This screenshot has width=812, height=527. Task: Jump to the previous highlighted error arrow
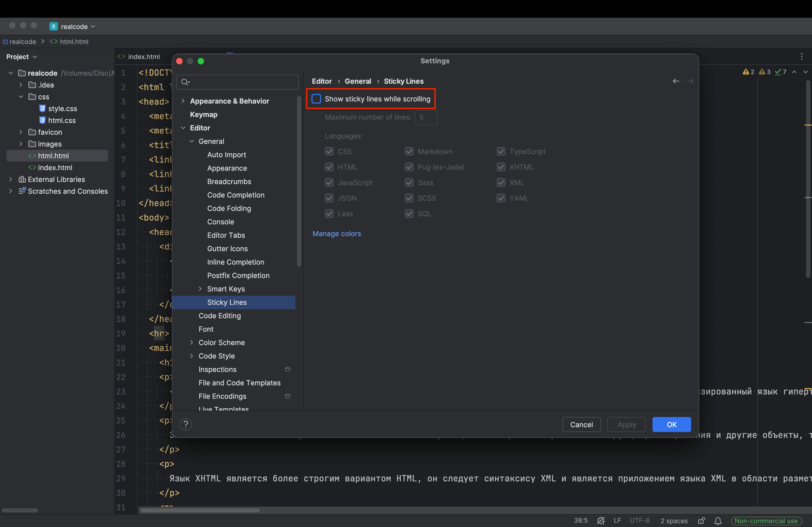[794, 72]
